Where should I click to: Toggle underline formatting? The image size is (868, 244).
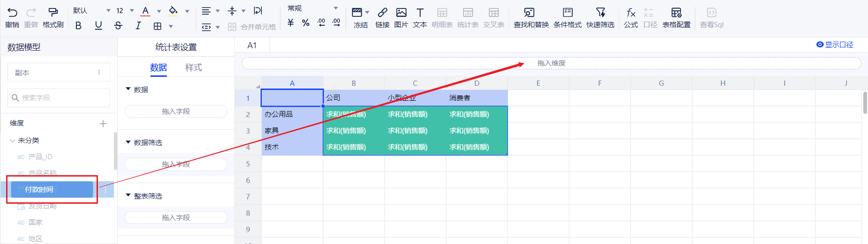pos(98,26)
